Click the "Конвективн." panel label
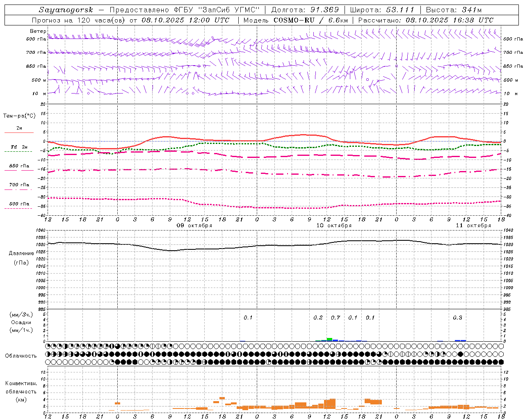Image resolution: width=525 pixels, height=420 pixels. (x=21, y=383)
